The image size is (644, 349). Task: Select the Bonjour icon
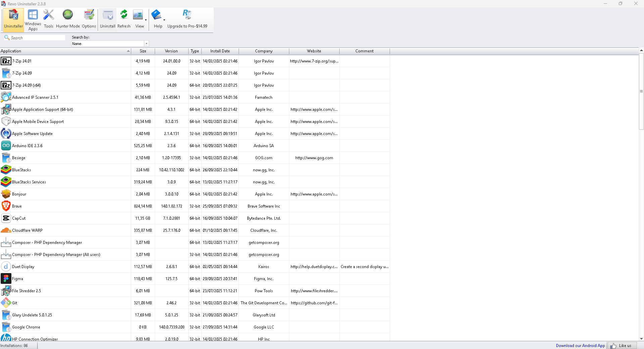(x=6, y=194)
